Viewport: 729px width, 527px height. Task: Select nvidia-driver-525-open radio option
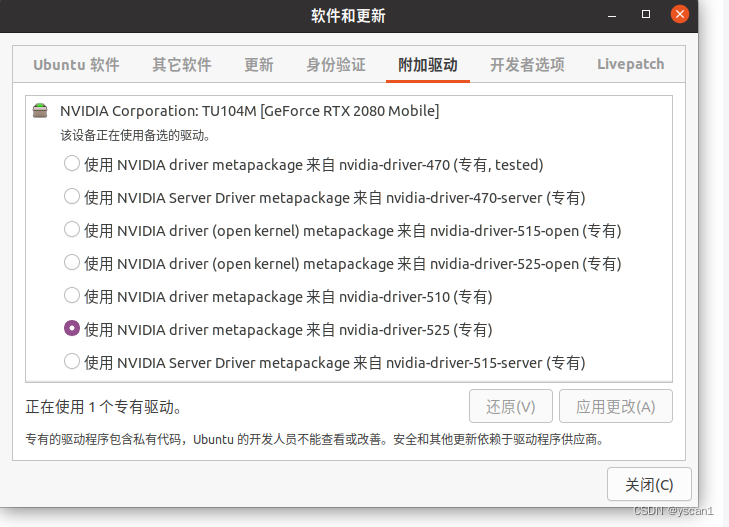tap(72, 263)
